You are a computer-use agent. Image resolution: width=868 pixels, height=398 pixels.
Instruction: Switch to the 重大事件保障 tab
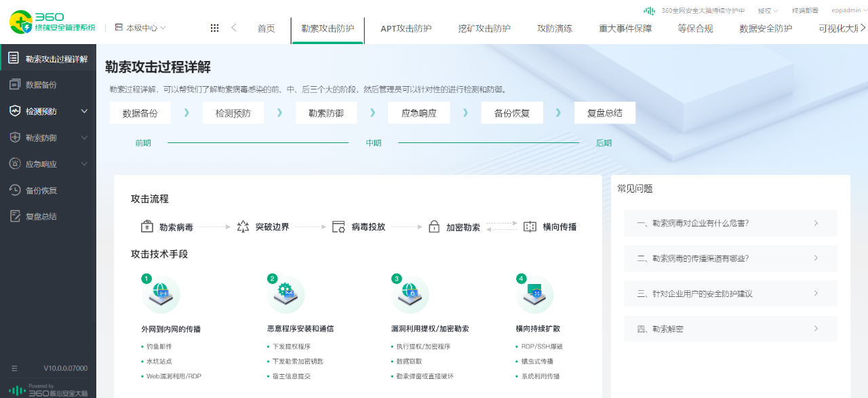pos(625,28)
